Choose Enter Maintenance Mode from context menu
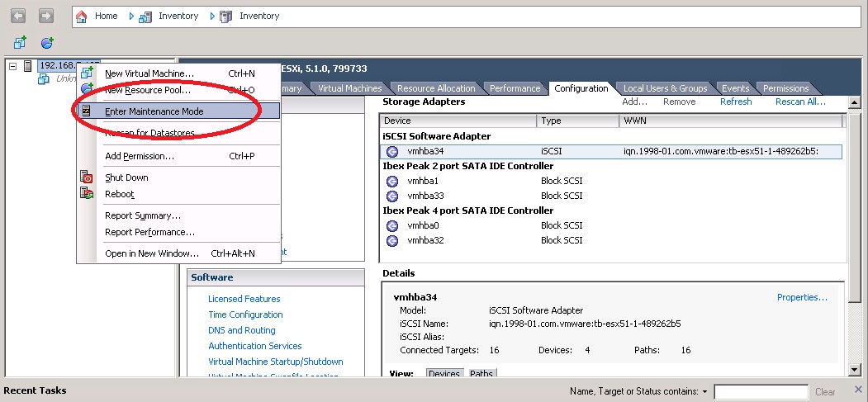 [154, 111]
